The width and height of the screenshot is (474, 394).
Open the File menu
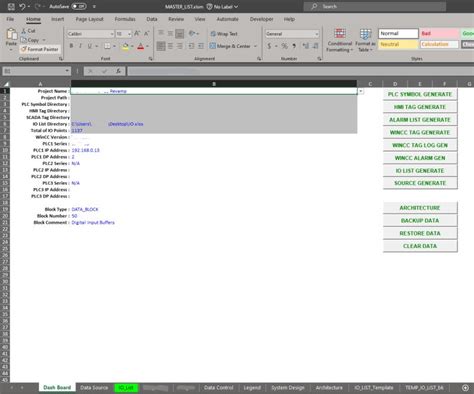point(10,19)
